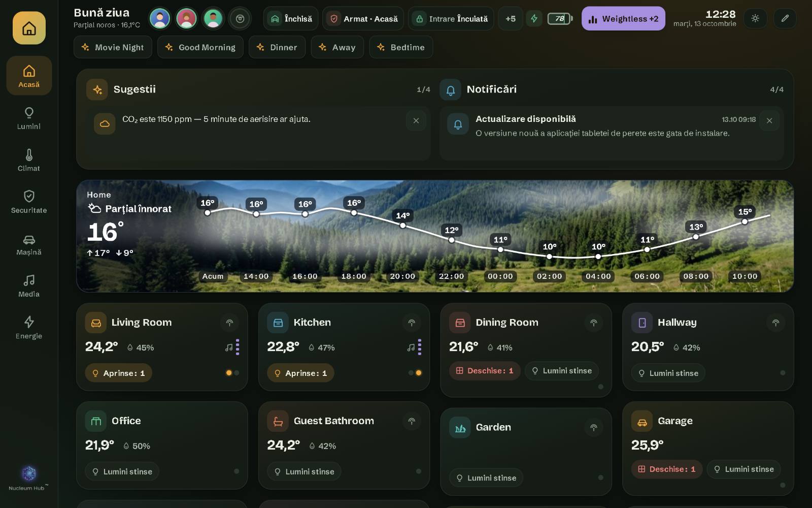The image size is (812, 508).
Task: Click the 20:00 forecast point
Action: pyautogui.click(x=403, y=226)
